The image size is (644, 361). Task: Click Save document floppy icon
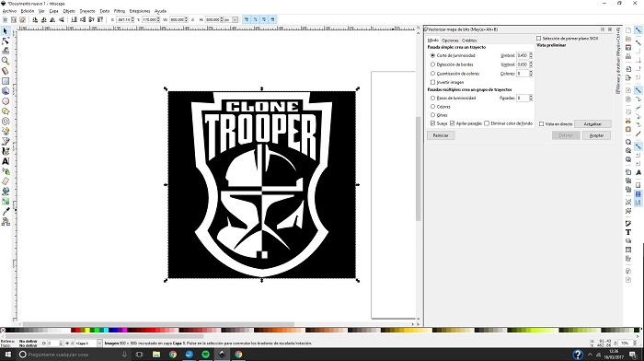point(628,48)
